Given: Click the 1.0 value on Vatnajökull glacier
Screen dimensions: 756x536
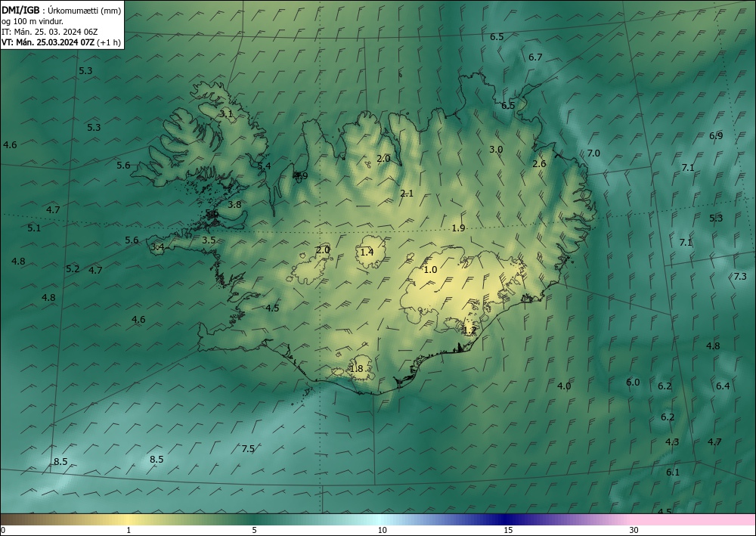Looking at the screenshot, I should coord(430,269).
